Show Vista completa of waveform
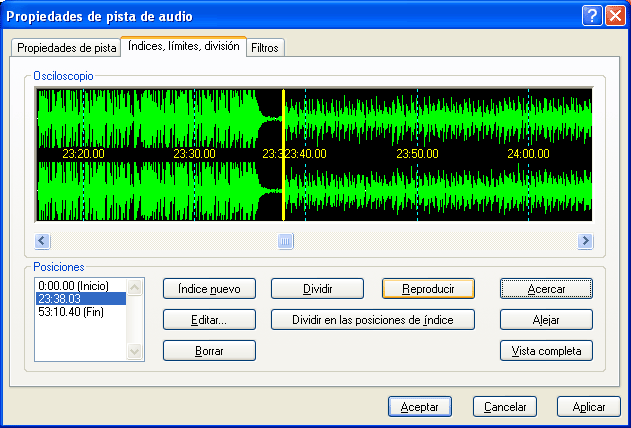The width and height of the screenshot is (631, 428). (546, 351)
